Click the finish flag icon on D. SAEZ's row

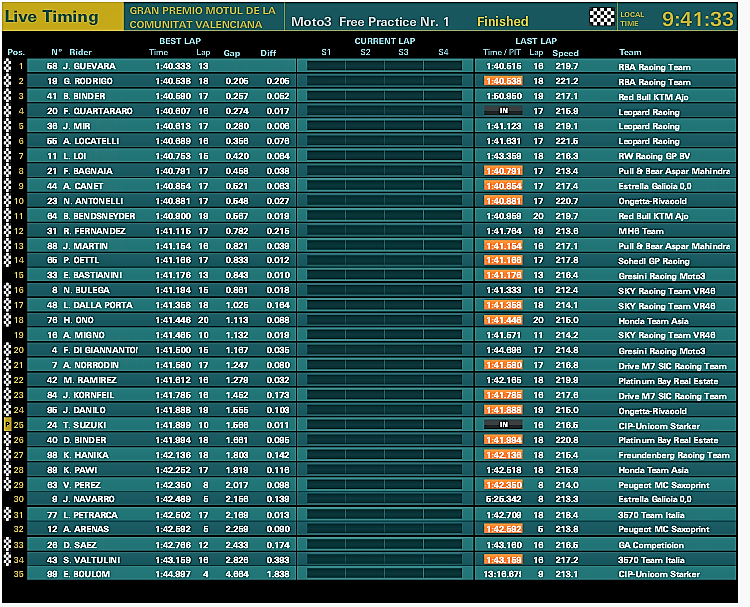[x=7, y=545]
